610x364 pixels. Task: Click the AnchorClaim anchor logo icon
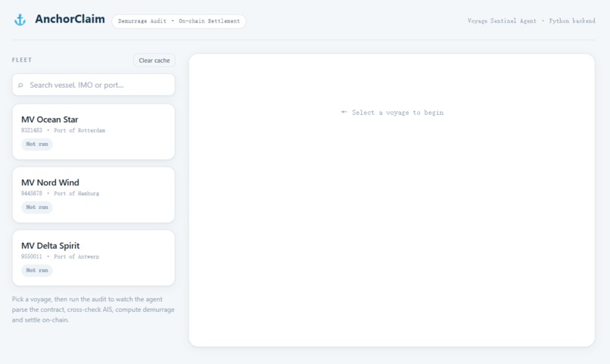pyautogui.click(x=20, y=20)
